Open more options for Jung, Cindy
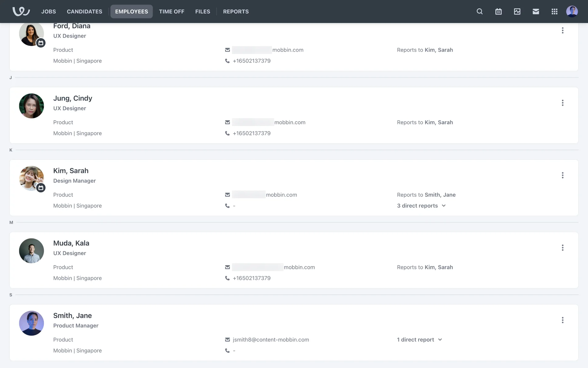 (x=562, y=103)
